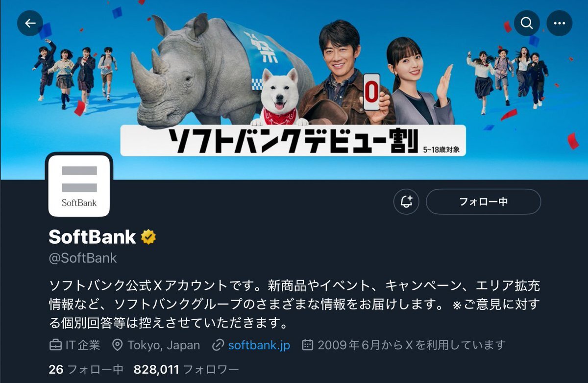Click the briefcase IT企業 icon
Screen dimensions: 588x383
55,345
